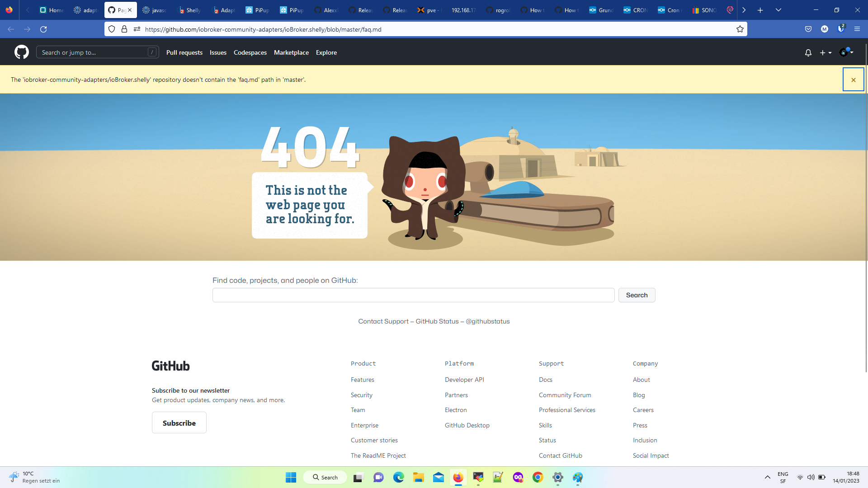Open Careers footer link

click(x=643, y=410)
